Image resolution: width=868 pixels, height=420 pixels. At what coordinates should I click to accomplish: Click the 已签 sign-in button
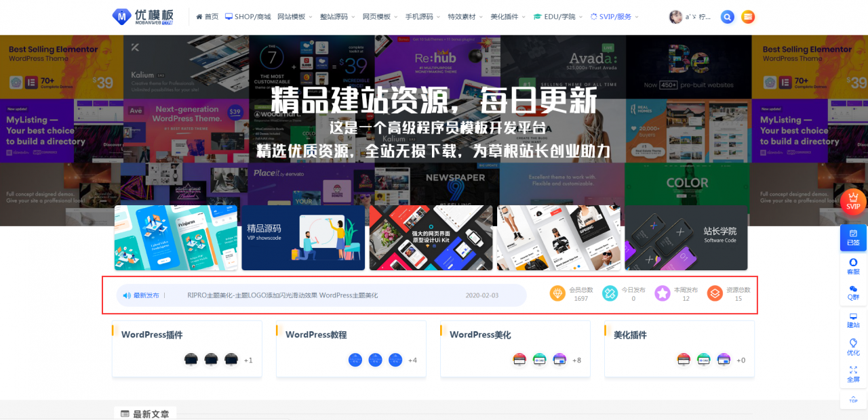tap(853, 238)
